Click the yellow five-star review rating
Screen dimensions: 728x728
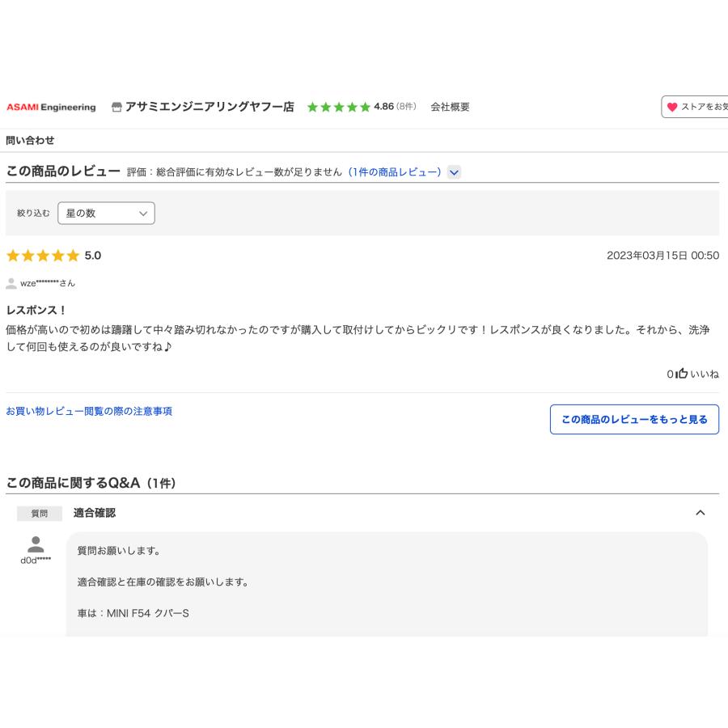[x=43, y=256]
